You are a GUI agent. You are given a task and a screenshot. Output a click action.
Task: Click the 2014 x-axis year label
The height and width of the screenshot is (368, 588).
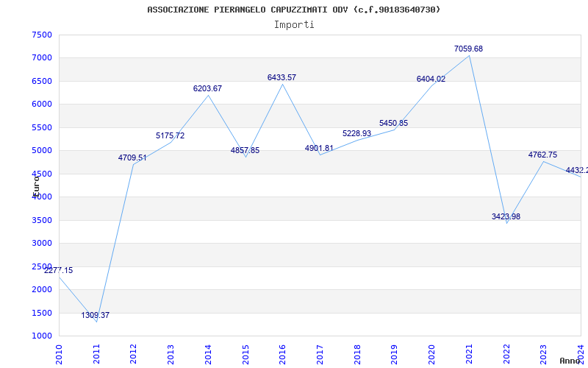(x=208, y=355)
